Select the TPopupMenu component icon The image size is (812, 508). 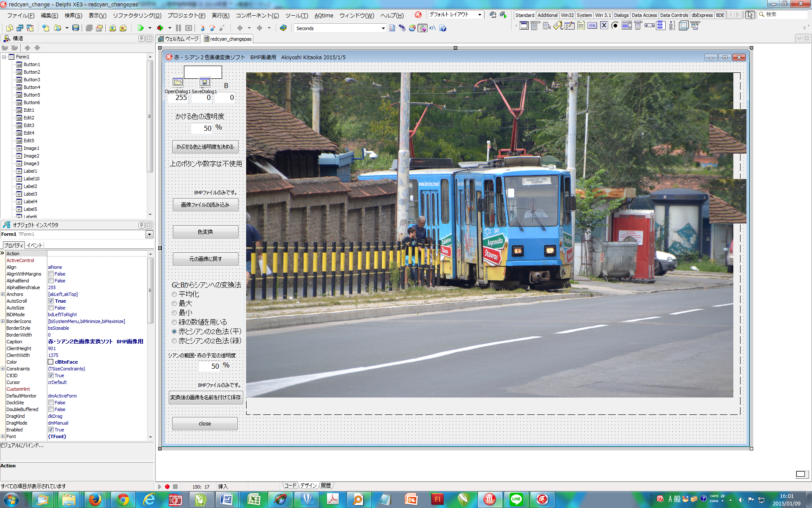click(546, 25)
